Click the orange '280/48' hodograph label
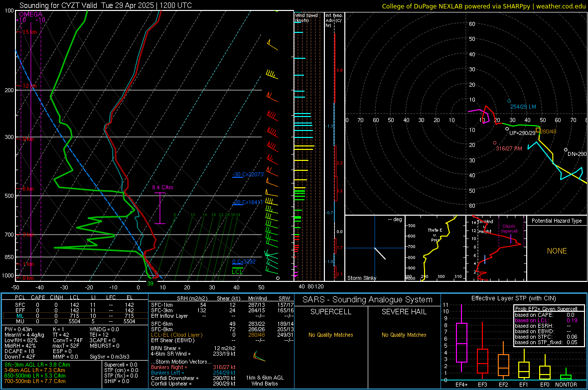Screen dimensions: 588x390 point(548,131)
